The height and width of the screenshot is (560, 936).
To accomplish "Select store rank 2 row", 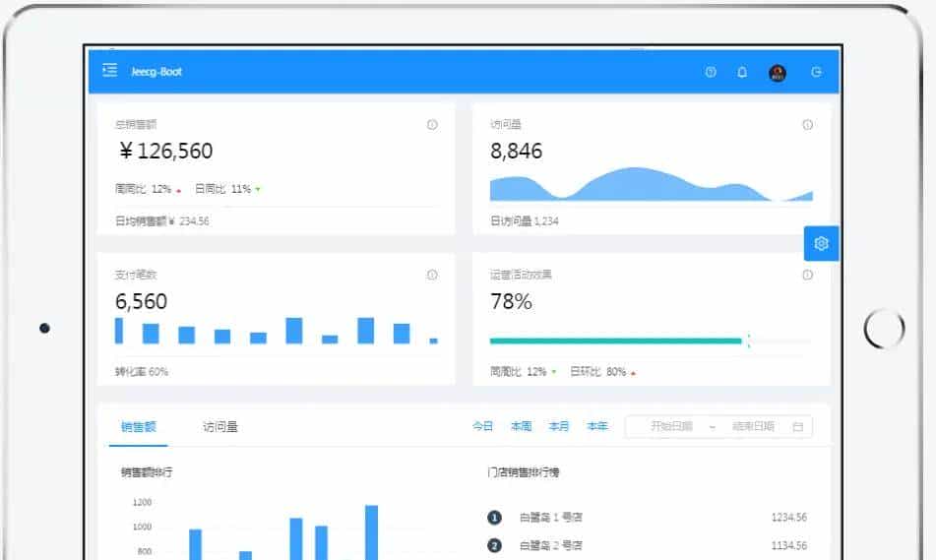I will (647, 545).
